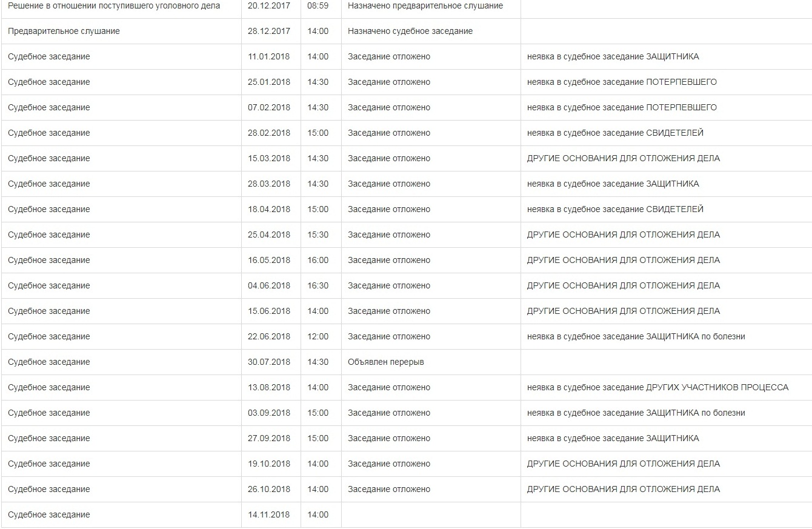
Task: Select the date 20.12.2017
Action: [269, 5]
